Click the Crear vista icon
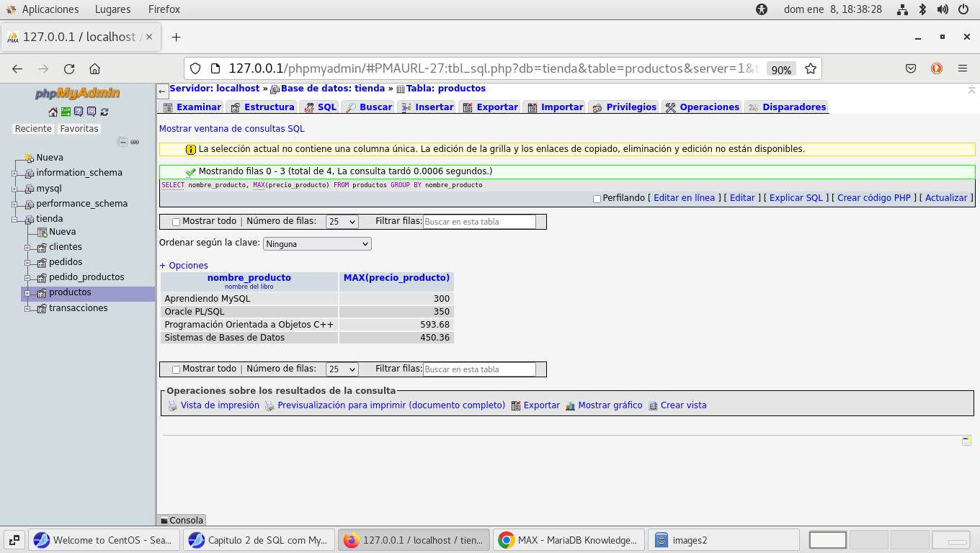Image resolution: width=980 pixels, height=553 pixels. [x=653, y=406]
